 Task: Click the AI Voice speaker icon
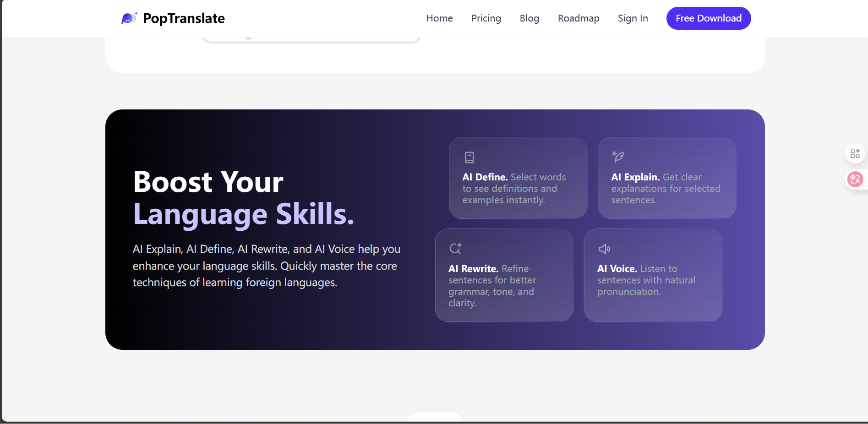pos(604,249)
